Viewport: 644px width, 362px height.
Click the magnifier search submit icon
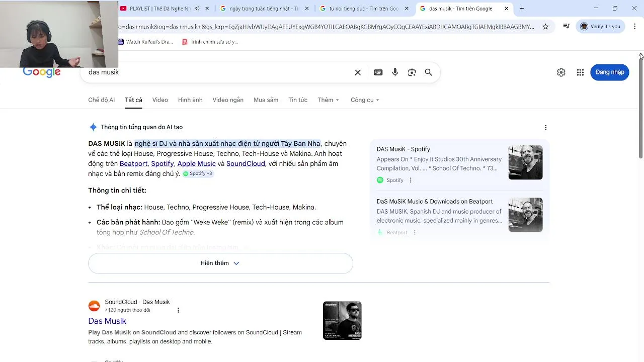pos(429,72)
